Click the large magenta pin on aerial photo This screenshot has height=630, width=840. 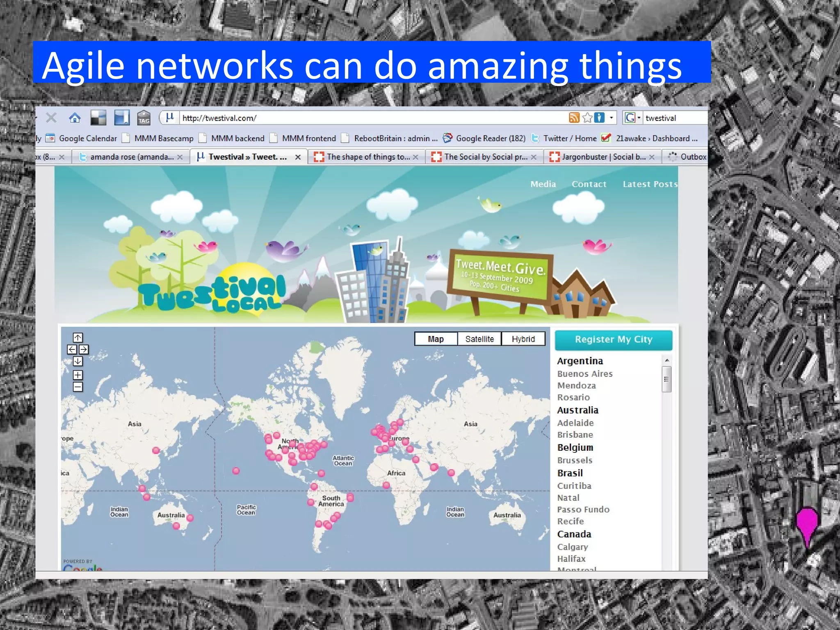tap(807, 527)
